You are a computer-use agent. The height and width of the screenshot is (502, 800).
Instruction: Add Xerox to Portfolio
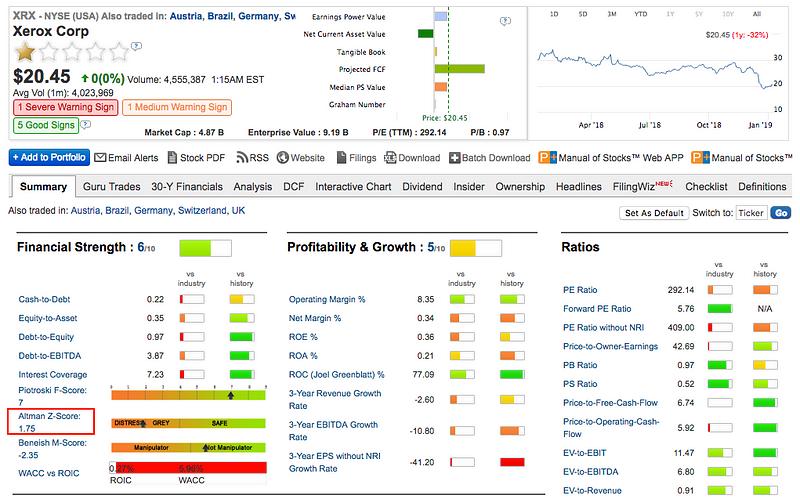click(49, 157)
